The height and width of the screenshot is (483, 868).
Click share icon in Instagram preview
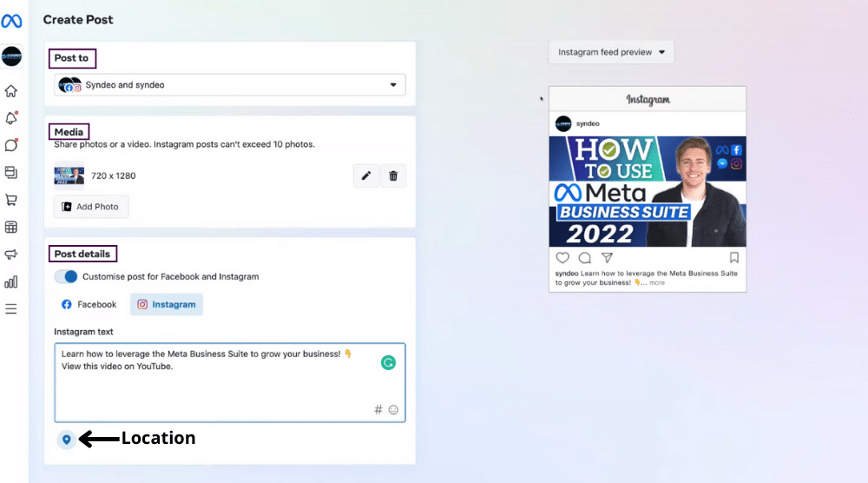(608, 257)
